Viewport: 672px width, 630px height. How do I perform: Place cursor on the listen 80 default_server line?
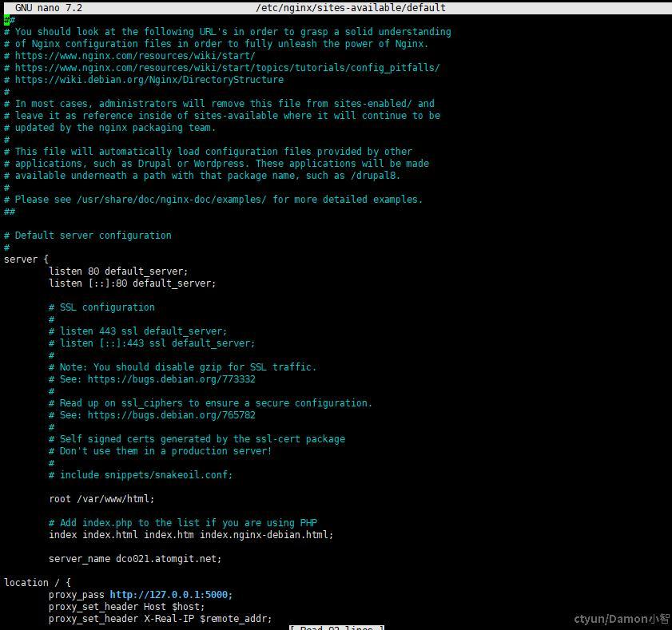(118, 271)
